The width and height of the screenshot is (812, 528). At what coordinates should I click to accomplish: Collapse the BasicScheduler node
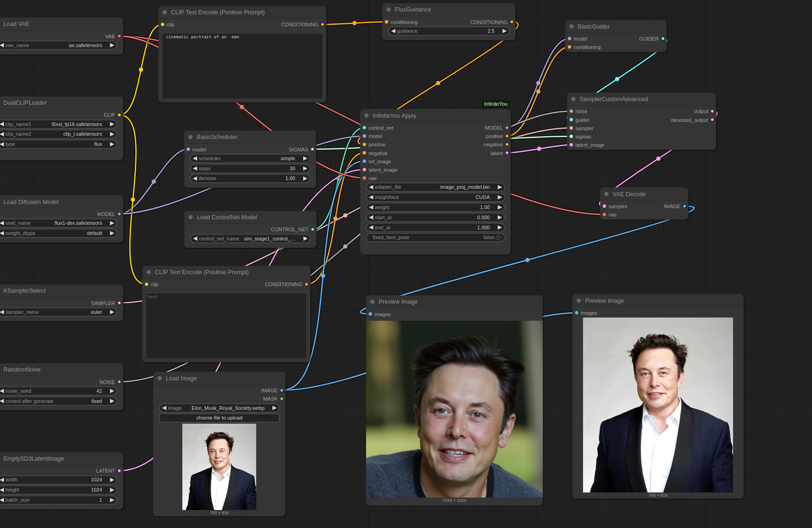[190, 137]
